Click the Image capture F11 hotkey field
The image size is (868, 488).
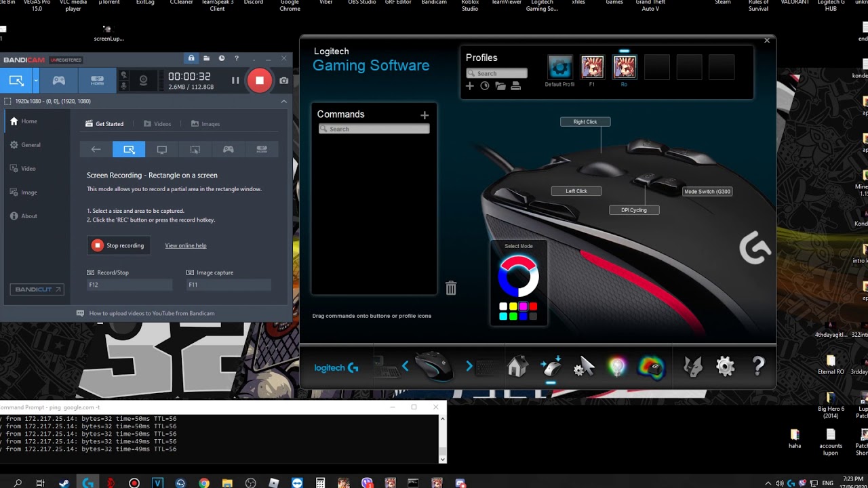point(229,285)
